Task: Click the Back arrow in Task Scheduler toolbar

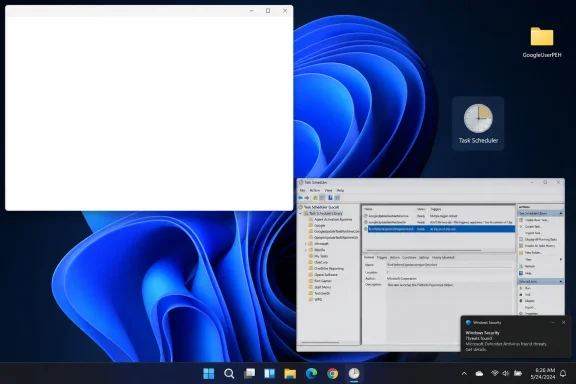Action: [x=300, y=198]
